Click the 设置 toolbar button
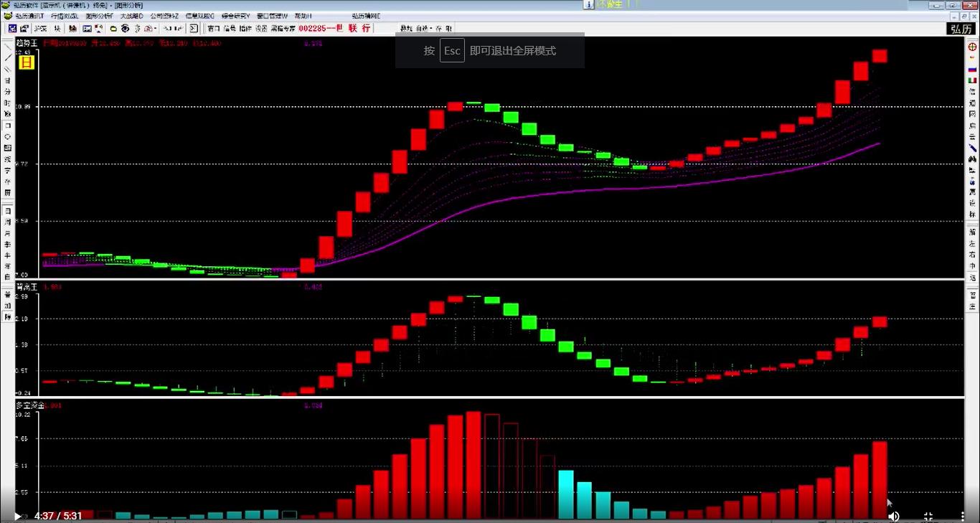 coord(261,29)
